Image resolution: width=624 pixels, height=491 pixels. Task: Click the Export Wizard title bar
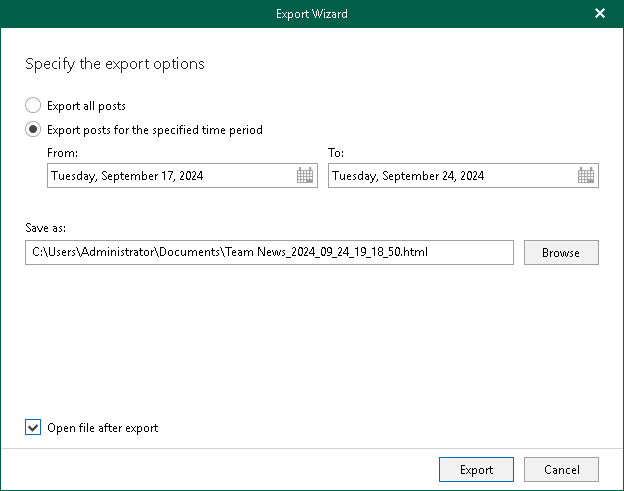click(312, 14)
